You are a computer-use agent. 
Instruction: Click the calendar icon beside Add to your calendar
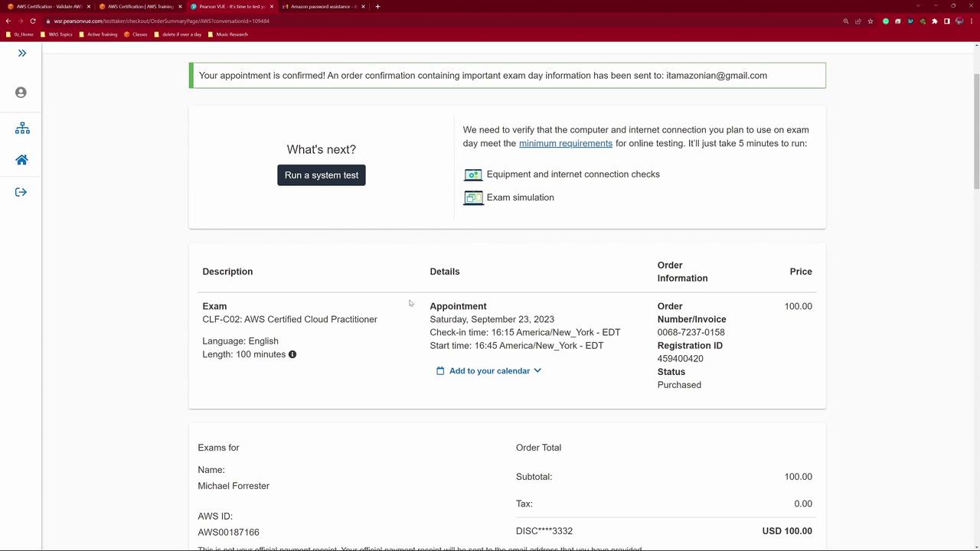pyautogui.click(x=440, y=370)
